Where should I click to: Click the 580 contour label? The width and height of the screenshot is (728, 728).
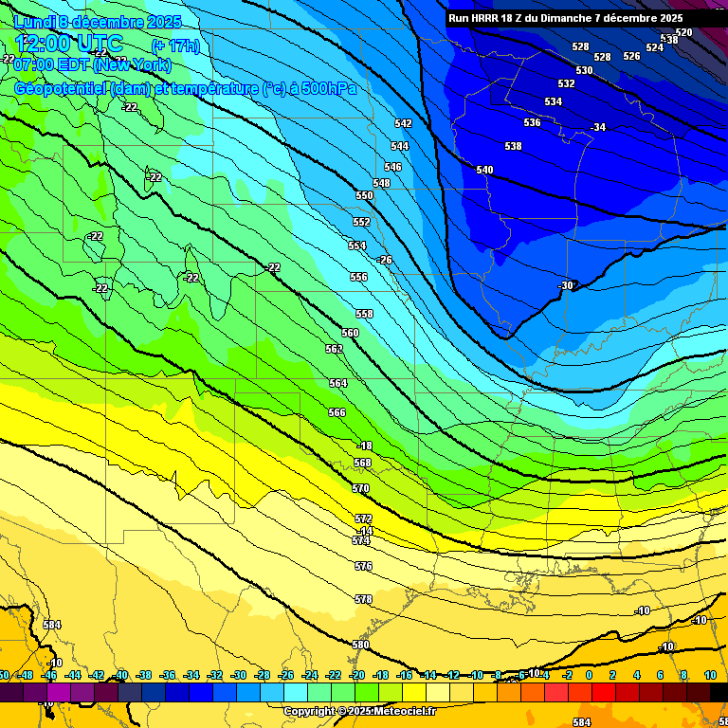pyautogui.click(x=360, y=645)
